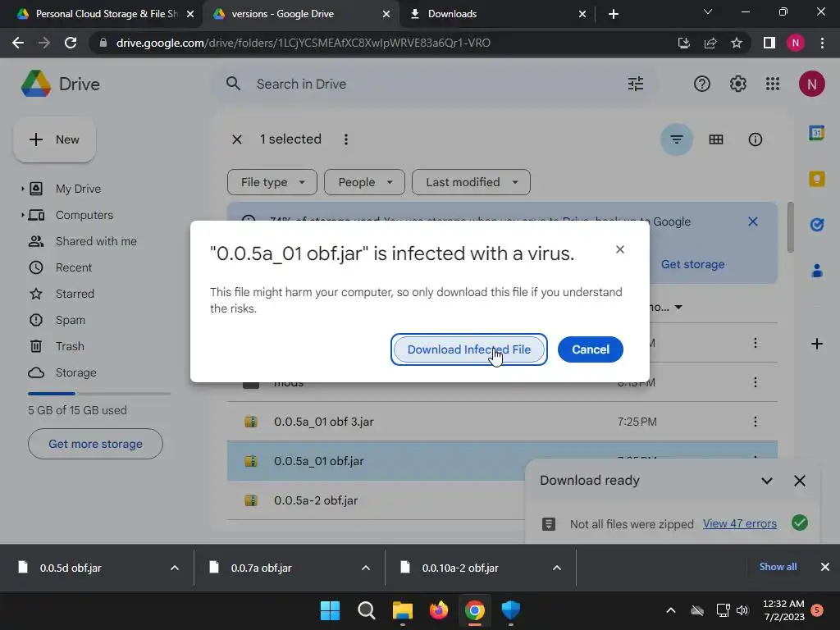
Task: Go to Starred files
Action: 75,294
